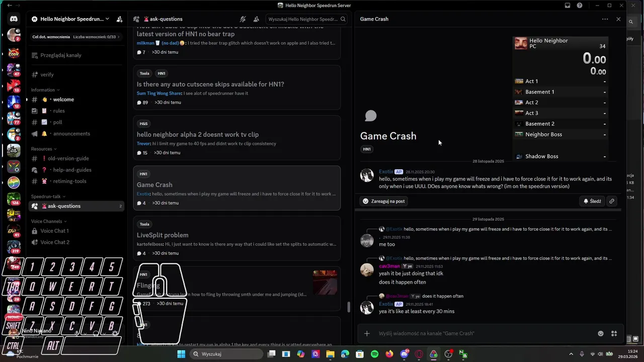Open the Help question mark icon
The image size is (644, 362).
click(x=580, y=5)
